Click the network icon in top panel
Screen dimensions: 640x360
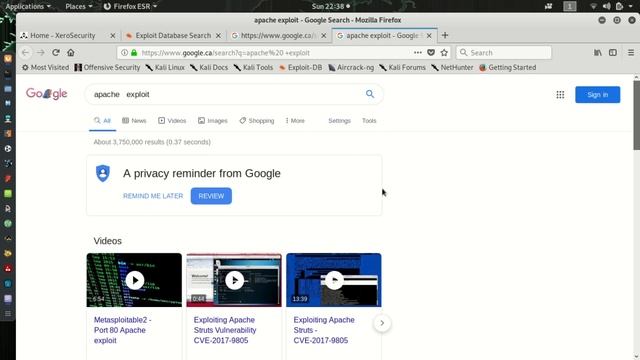593,6
